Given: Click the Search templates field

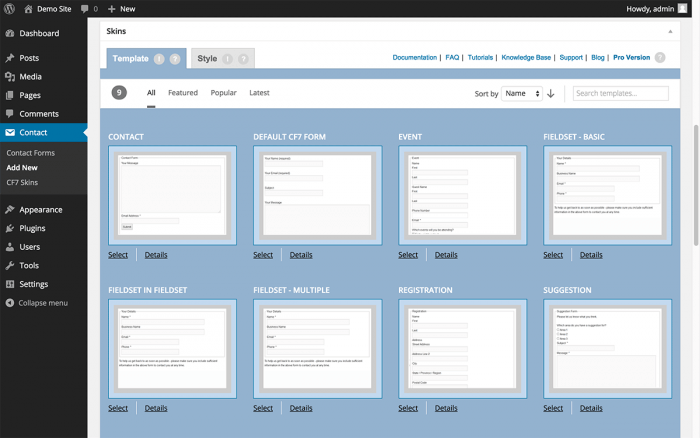Looking at the screenshot, I should [621, 93].
